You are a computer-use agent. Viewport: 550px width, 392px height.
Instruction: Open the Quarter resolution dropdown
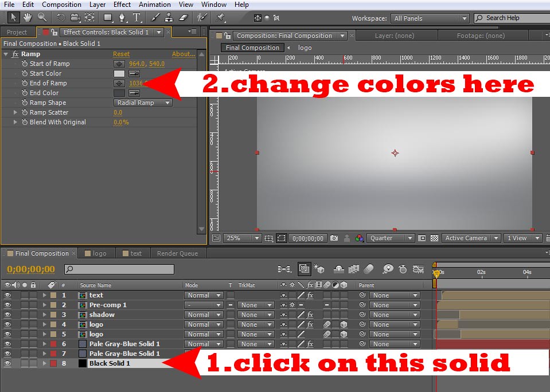point(391,238)
